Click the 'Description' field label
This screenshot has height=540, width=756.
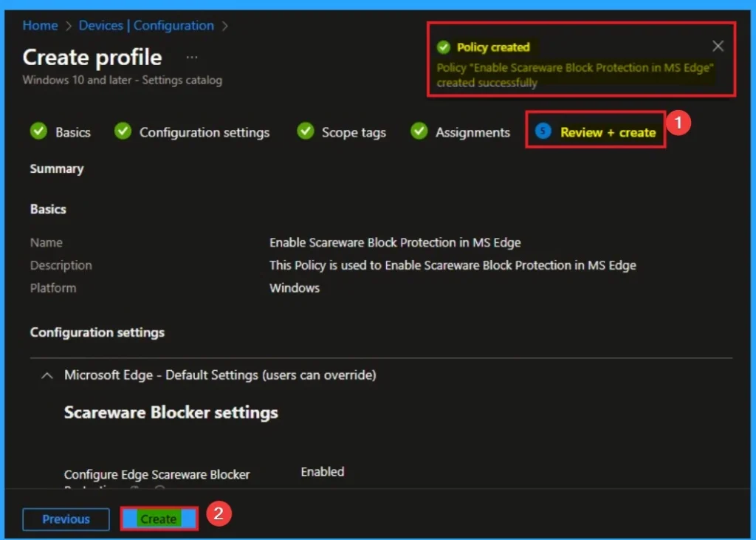[61, 265]
